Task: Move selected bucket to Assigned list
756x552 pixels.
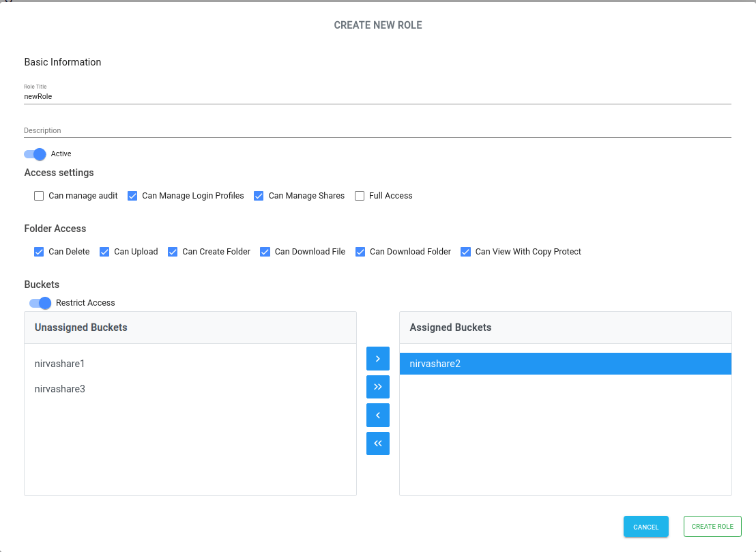Action: [x=377, y=358]
